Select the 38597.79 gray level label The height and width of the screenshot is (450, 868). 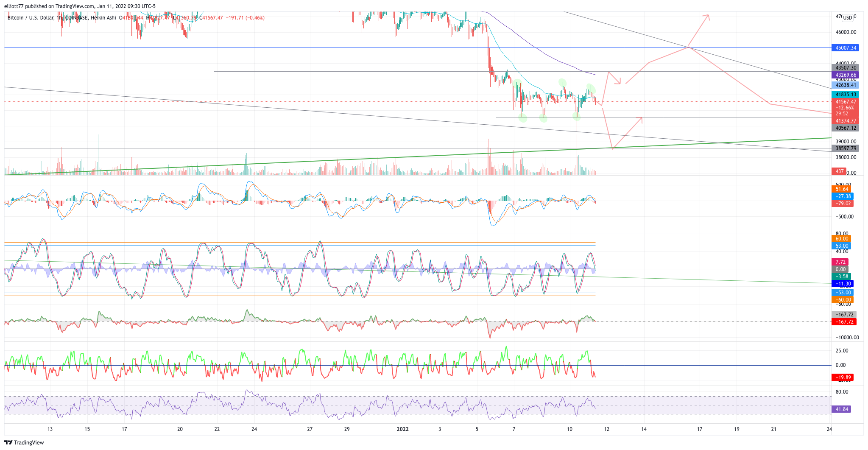(x=845, y=148)
